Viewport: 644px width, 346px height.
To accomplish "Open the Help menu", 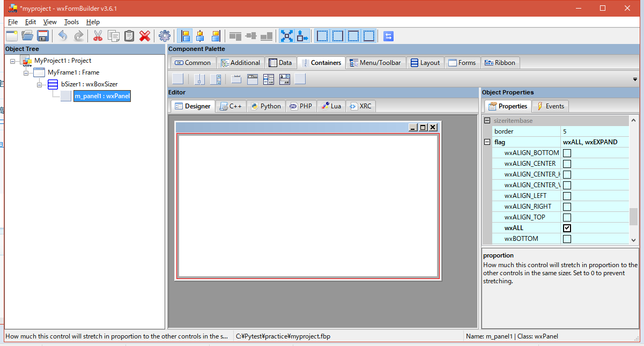I will coord(93,22).
